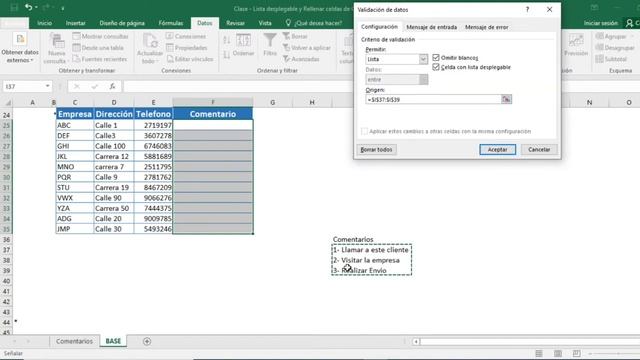Click the Obtener datos externos icon
The height and width of the screenshot is (360, 640).
tap(20, 39)
